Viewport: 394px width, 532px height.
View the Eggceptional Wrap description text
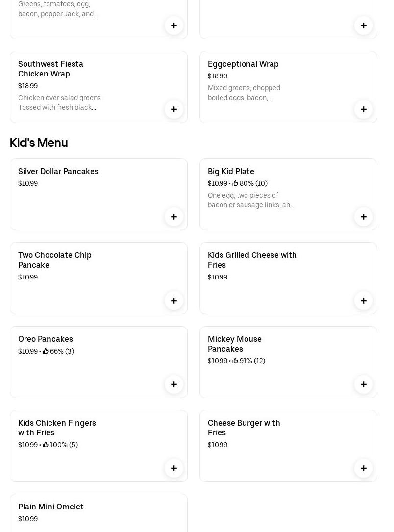point(244,93)
